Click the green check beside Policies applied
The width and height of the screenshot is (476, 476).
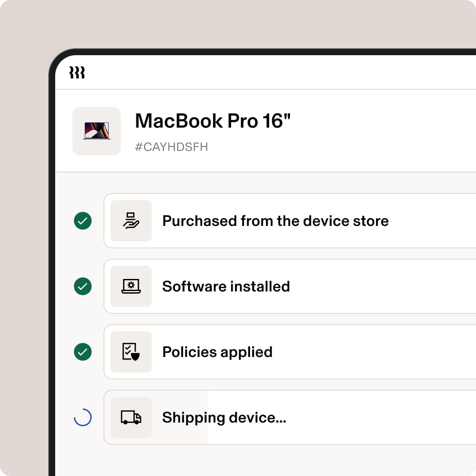pyautogui.click(x=83, y=352)
